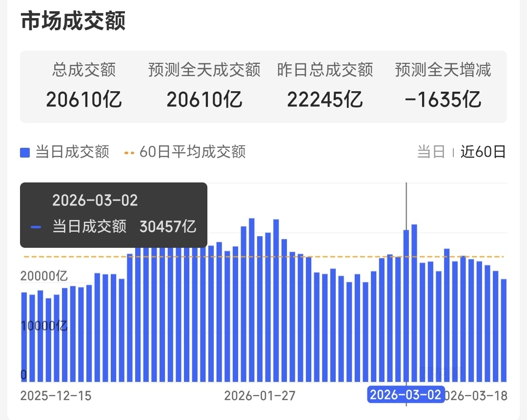
Task: Click the 2026-01-27 x-axis date label
Action: (260, 396)
